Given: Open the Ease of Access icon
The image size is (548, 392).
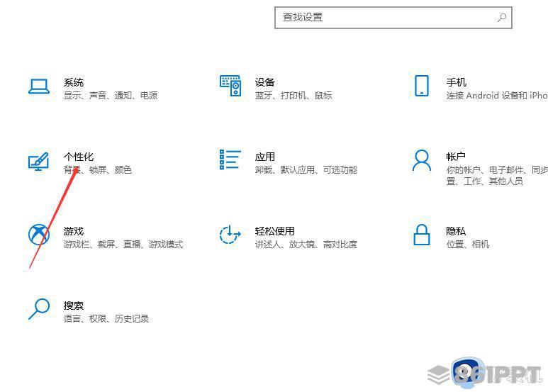Looking at the screenshot, I should 230,235.
